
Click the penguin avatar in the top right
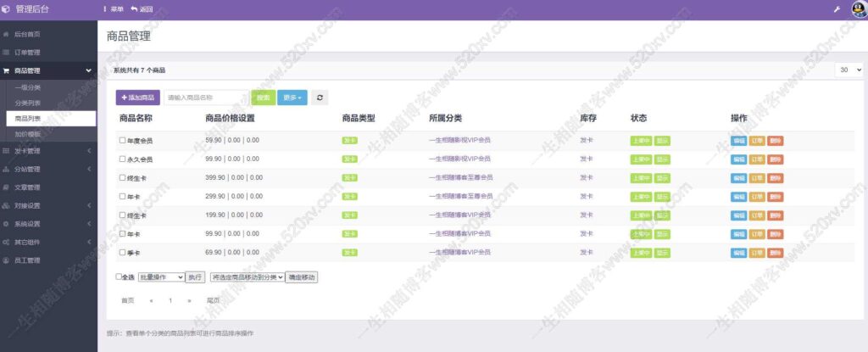tap(859, 9)
